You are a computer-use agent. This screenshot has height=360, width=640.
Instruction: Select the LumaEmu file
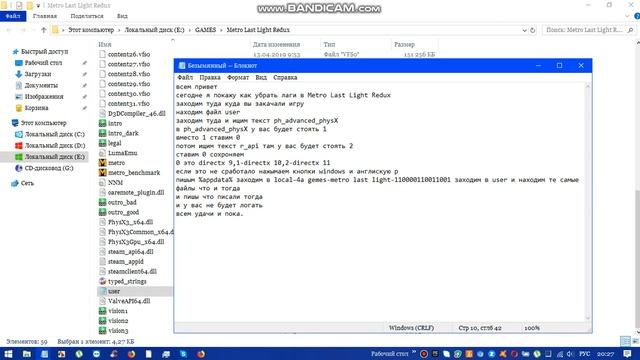point(122,153)
